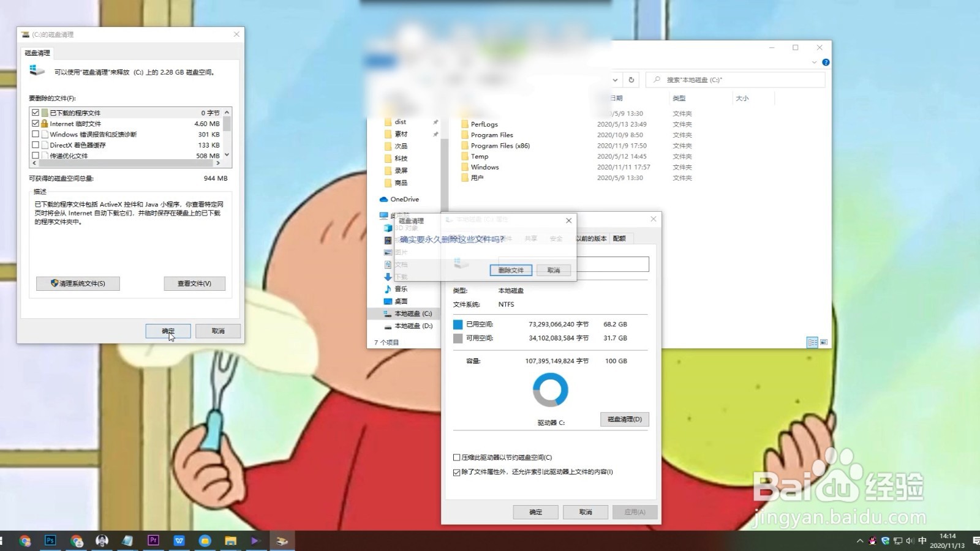Select the Program Files (x86) folder
The height and width of the screenshot is (551, 980).
pyautogui.click(x=500, y=146)
